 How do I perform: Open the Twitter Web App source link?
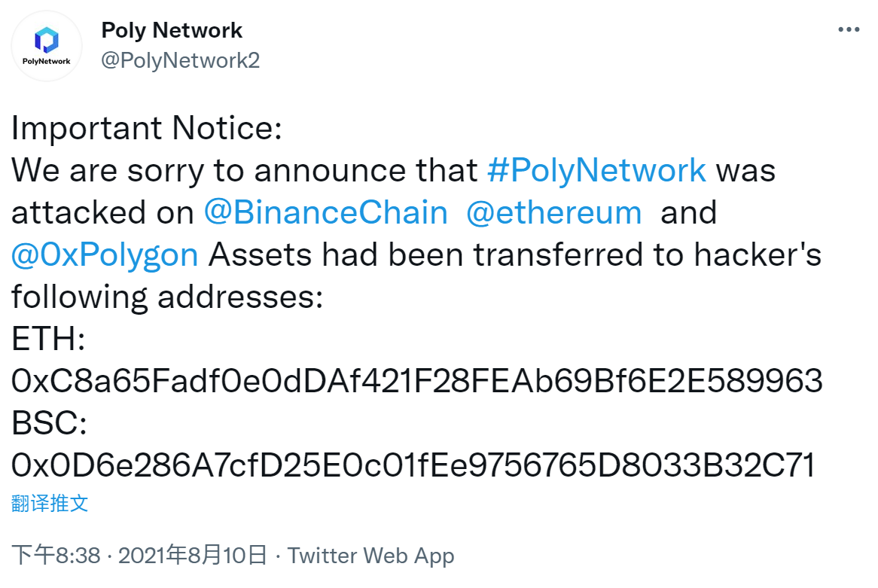pos(370,556)
